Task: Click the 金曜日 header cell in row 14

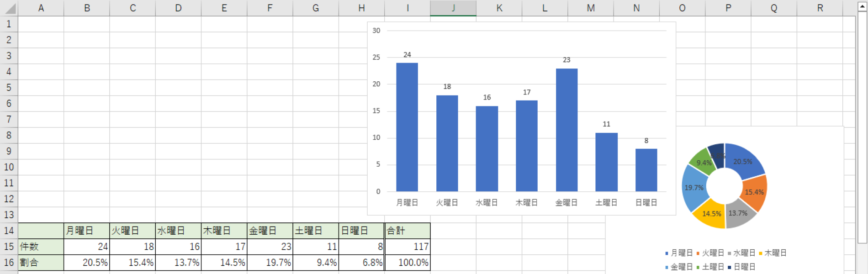Action: click(270, 231)
